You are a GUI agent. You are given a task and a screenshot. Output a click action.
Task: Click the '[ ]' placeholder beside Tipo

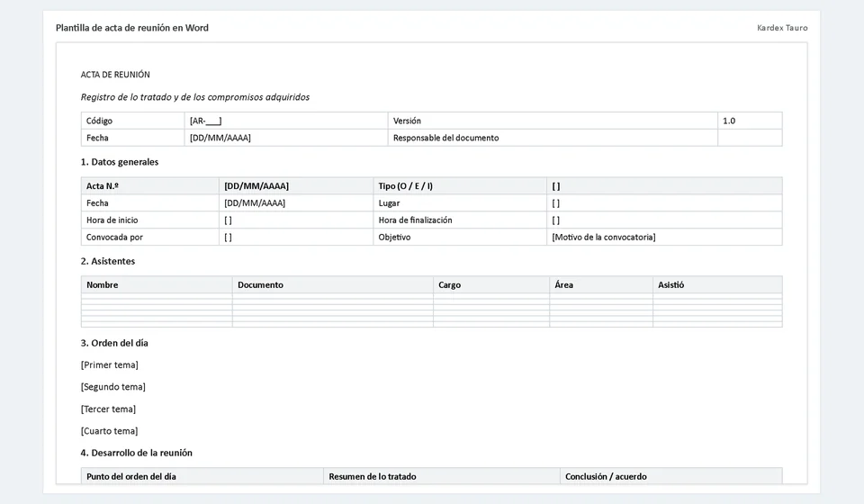[x=556, y=186]
